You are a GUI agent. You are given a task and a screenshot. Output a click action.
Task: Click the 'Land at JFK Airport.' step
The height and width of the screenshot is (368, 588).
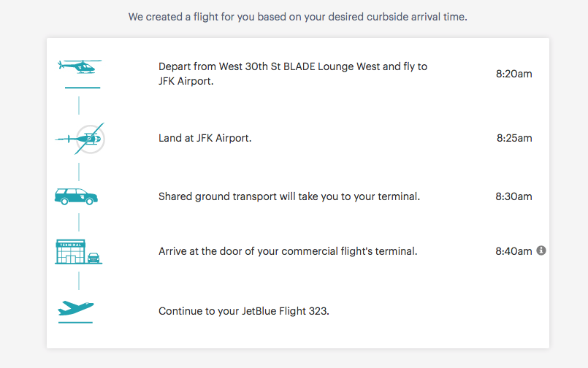coord(205,138)
